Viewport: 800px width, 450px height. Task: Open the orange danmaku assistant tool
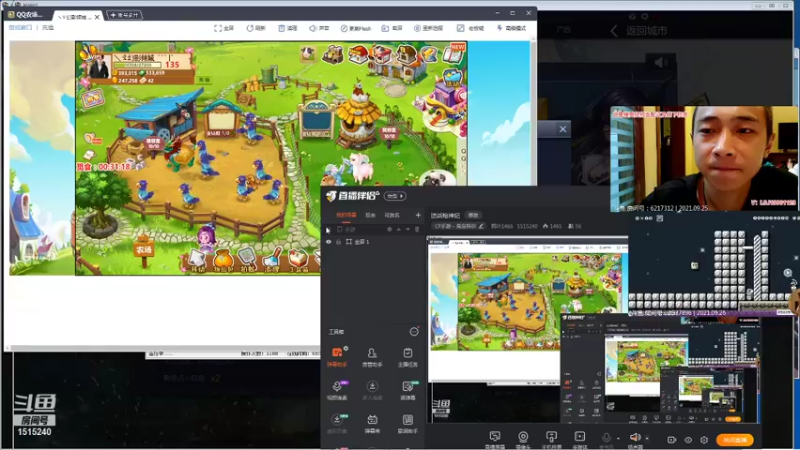(x=337, y=357)
